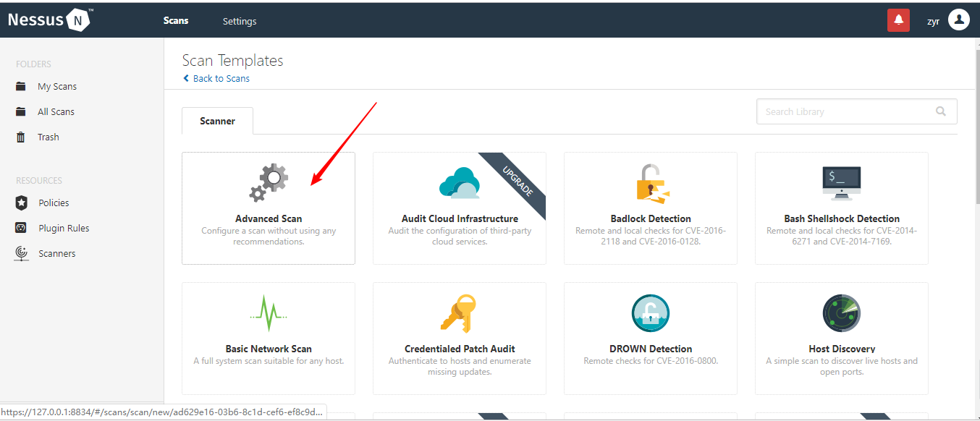Click the Scan Templates heading
980x421 pixels.
pos(232,61)
